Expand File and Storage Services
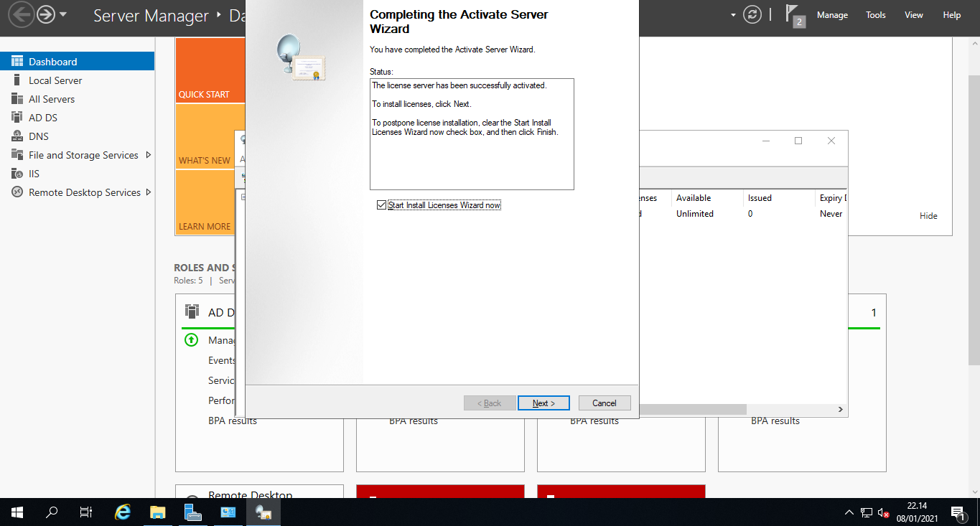980x526 pixels. click(x=150, y=154)
